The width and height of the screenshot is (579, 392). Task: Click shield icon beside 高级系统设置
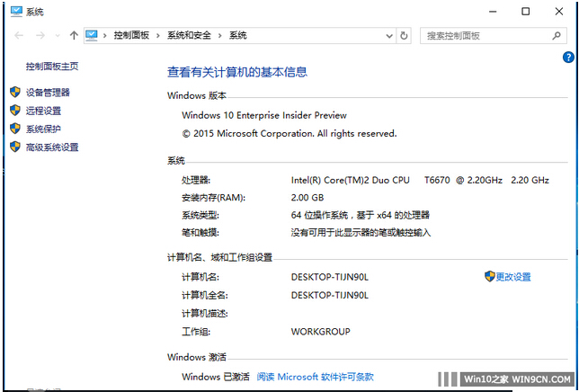[x=15, y=147]
